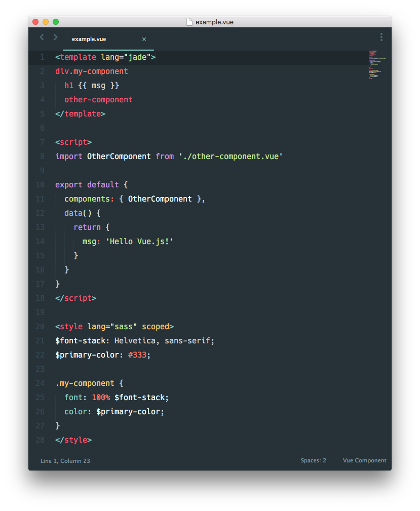Place cursor on div.my-component

click(x=92, y=71)
